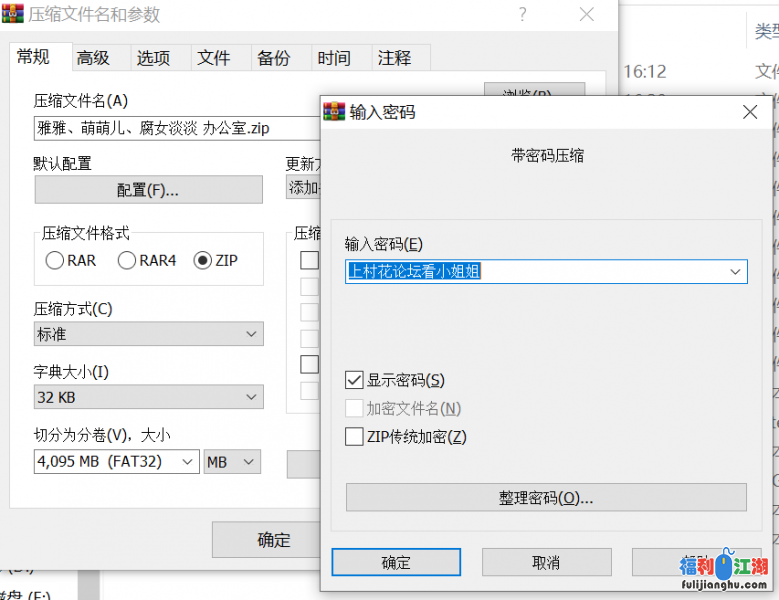This screenshot has height=600, width=779.
Task: Choose the ZIP format radio button
Action: (x=203, y=261)
